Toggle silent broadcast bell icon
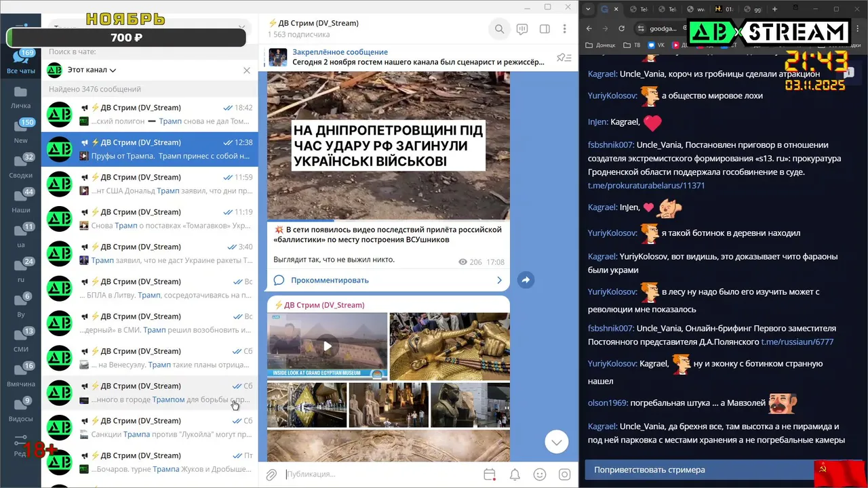Image resolution: width=868 pixels, height=488 pixels. click(x=515, y=474)
